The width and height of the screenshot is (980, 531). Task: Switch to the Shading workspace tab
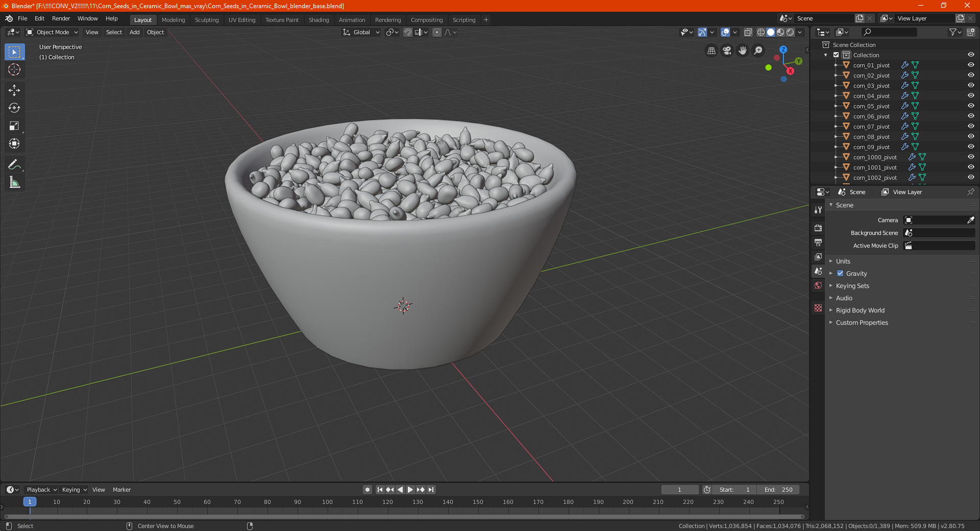318,20
